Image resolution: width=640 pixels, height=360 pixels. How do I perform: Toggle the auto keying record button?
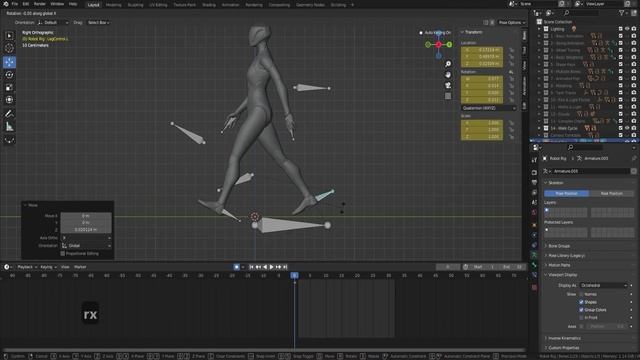coord(236,267)
